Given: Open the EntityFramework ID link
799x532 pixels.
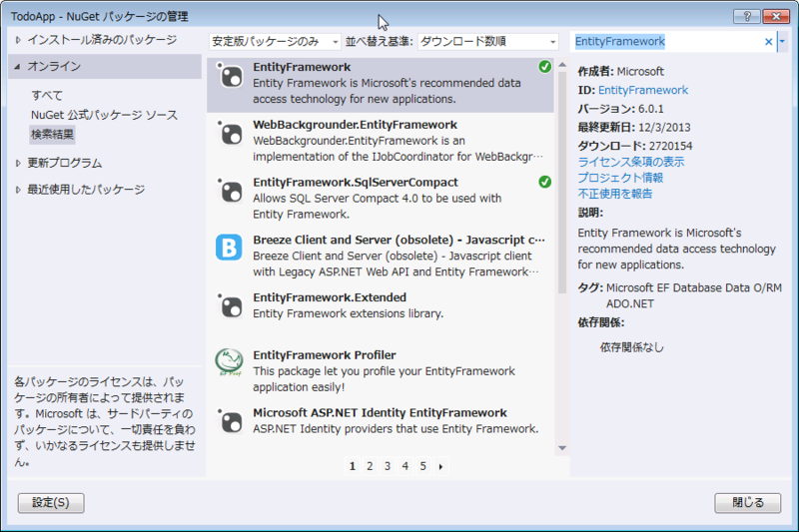Looking at the screenshot, I should pos(643,90).
